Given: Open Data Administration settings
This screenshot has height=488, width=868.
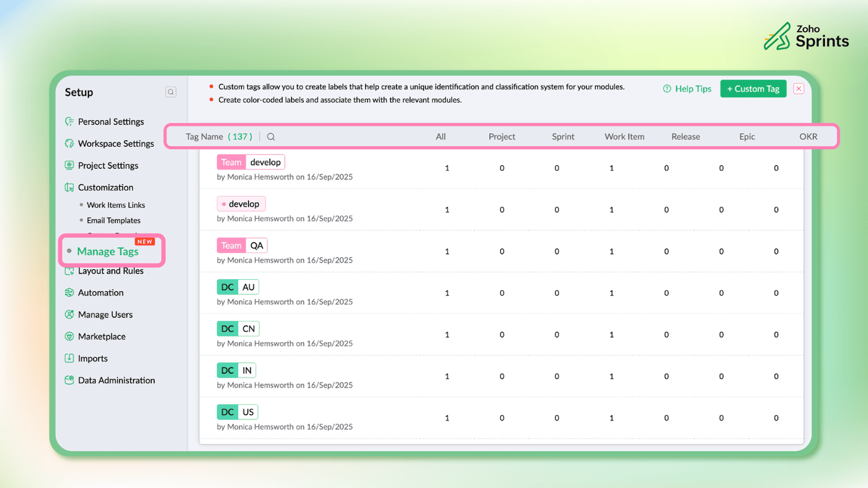Looking at the screenshot, I should click(116, 381).
